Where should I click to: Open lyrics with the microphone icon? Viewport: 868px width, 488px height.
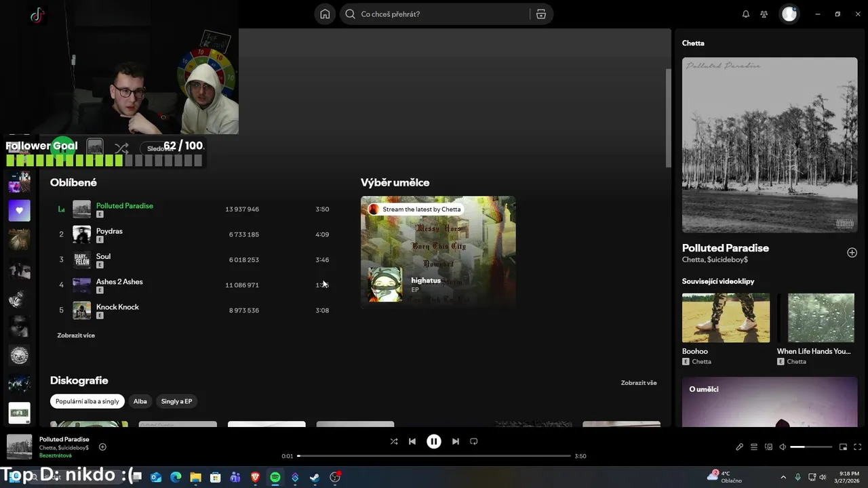point(740,447)
